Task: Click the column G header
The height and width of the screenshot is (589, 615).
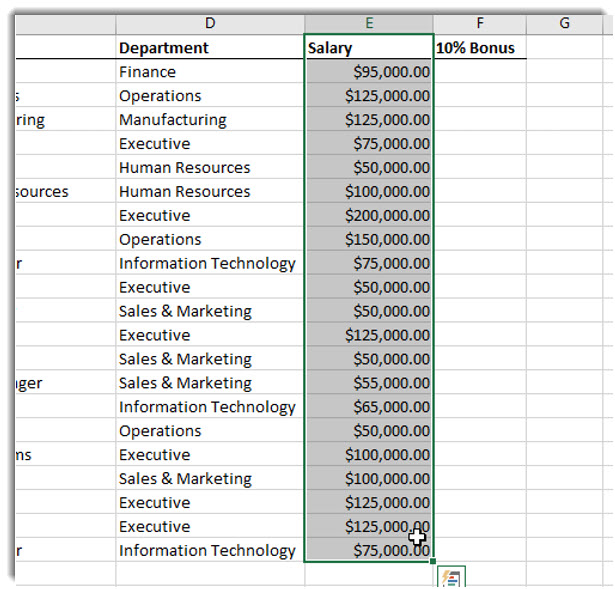Action: pyautogui.click(x=564, y=23)
